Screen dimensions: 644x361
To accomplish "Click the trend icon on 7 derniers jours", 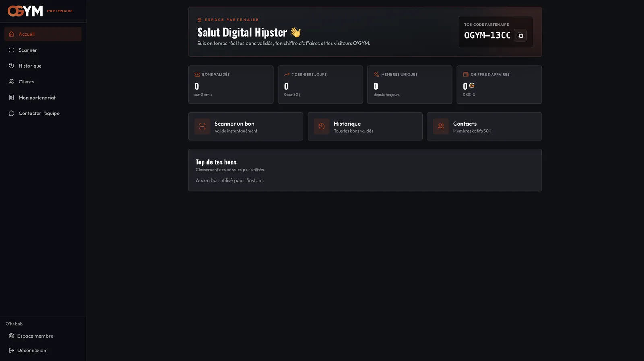I will click(x=287, y=75).
